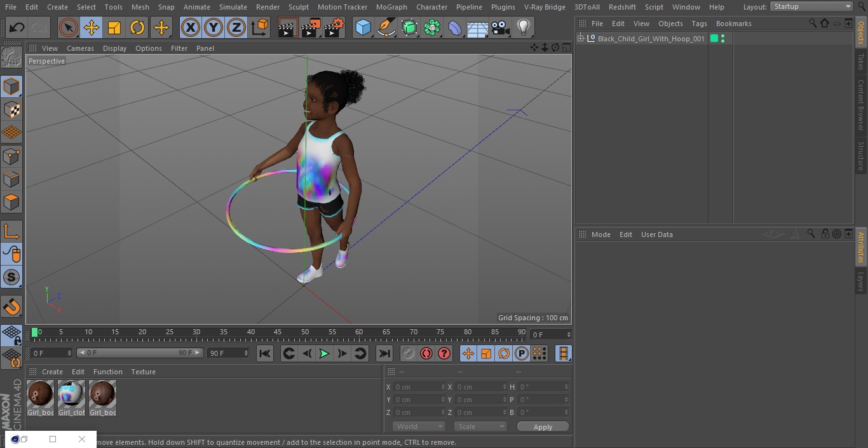
Task: Toggle the Enable Snap icon
Action: tap(11, 277)
